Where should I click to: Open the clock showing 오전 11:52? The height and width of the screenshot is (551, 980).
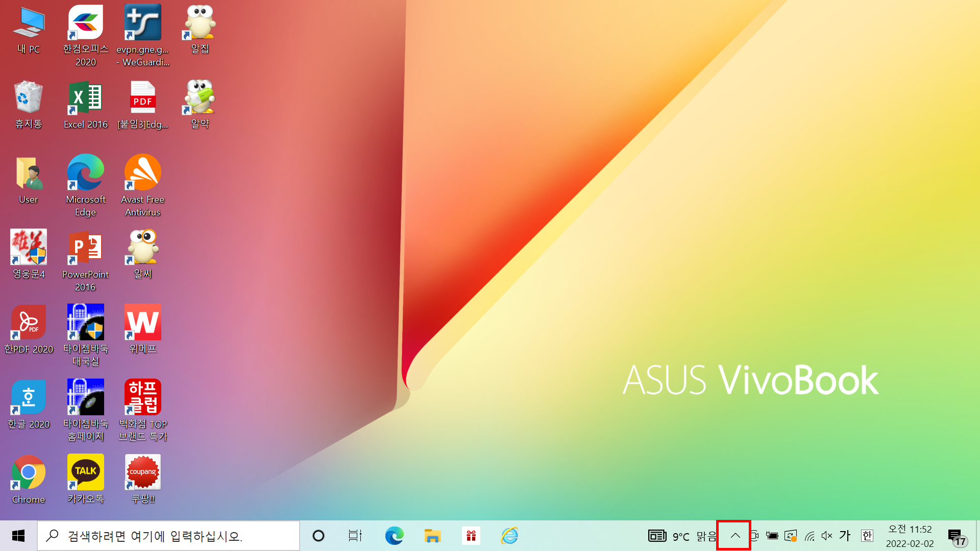coord(910,536)
